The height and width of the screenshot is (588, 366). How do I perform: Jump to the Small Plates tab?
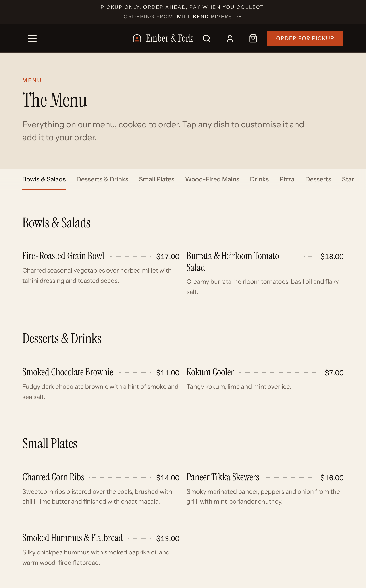pos(157,179)
